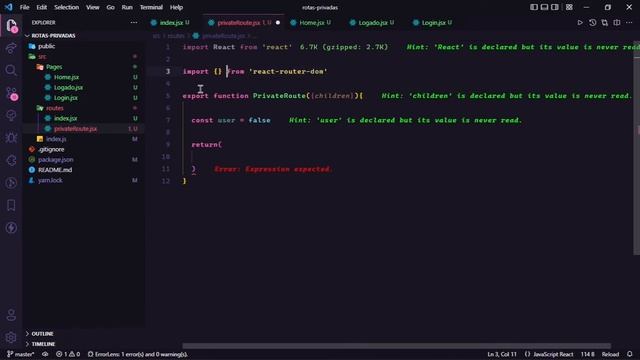Toggle Primary Side Bar layout icon
The width and height of the screenshot is (640, 360).
point(534,7)
